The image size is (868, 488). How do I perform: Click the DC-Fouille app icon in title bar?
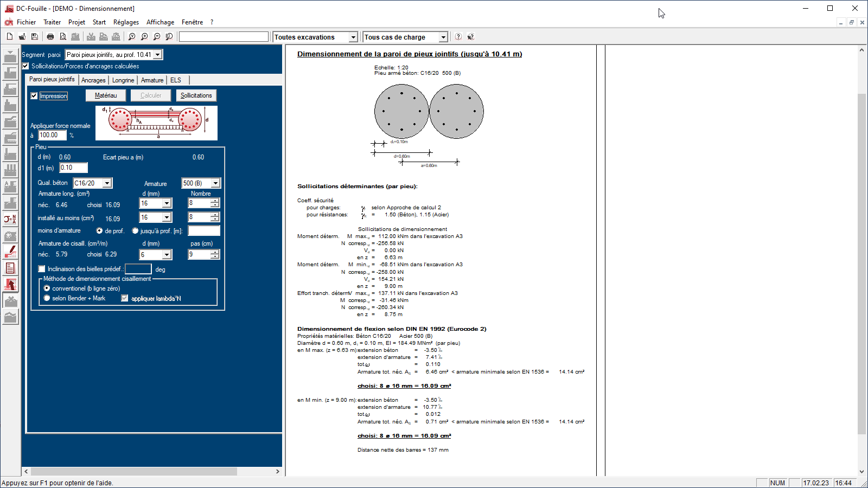[x=9, y=8]
